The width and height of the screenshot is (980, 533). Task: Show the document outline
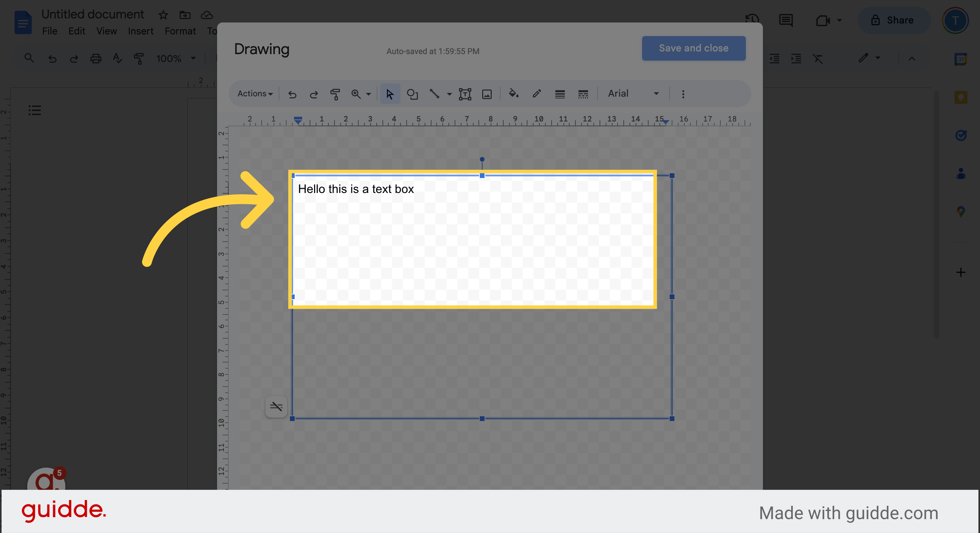pyautogui.click(x=35, y=110)
